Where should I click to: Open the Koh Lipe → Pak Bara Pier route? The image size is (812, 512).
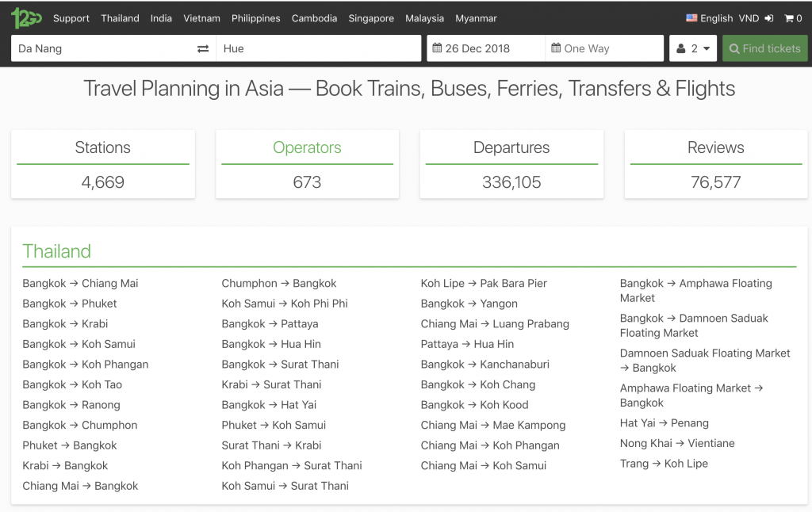tap(484, 283)
